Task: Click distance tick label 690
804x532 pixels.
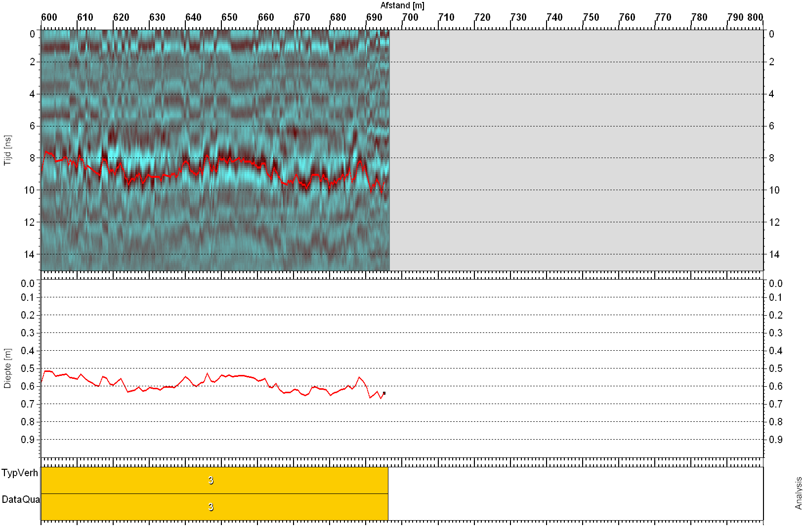Action: coord(374,17)
